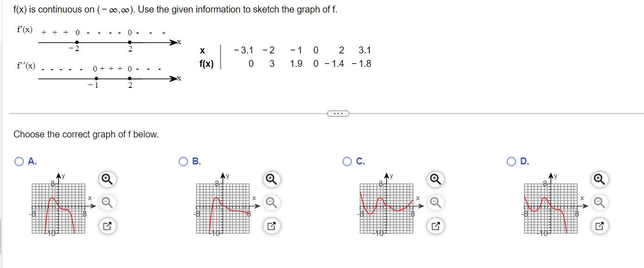Zoom out on option D's graph

(x=600, y=203)
